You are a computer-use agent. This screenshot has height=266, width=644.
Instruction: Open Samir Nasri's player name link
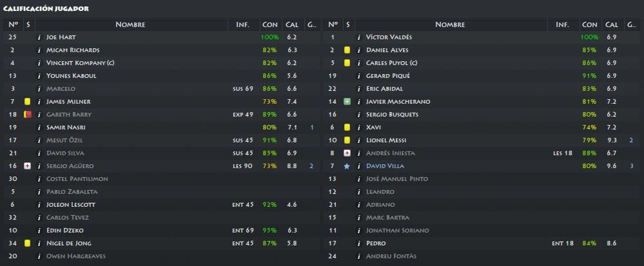click(x=66, y=128)
